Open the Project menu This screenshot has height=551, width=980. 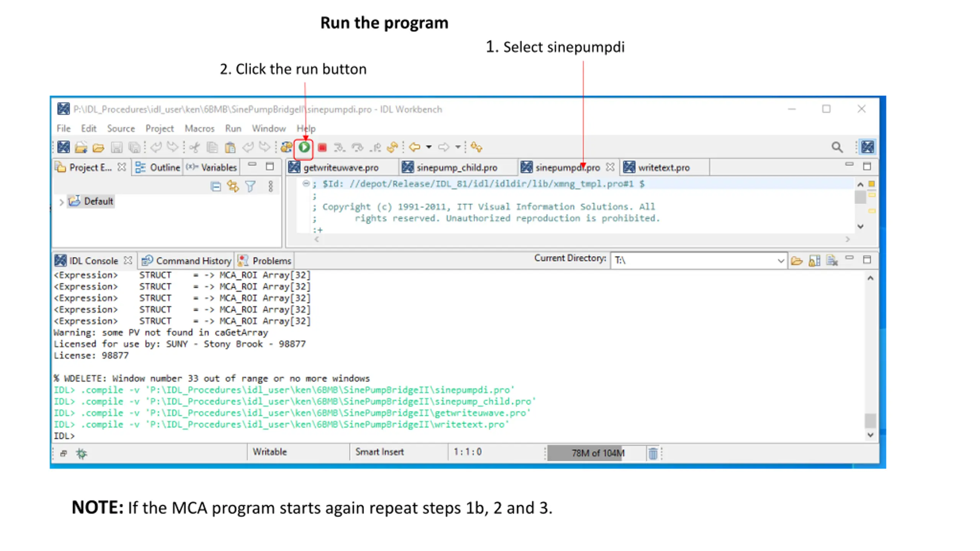pyautogui.click(x=159, y=129)
